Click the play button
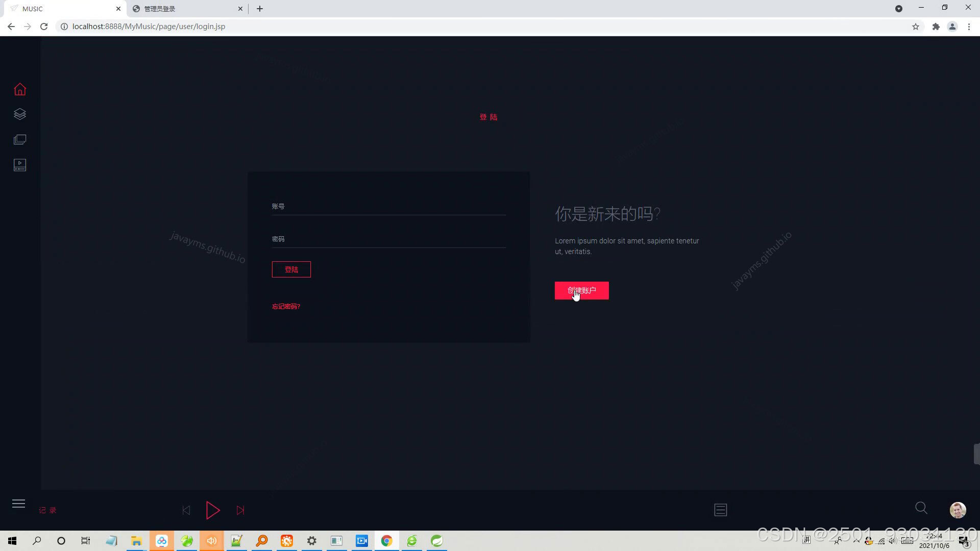 pyautogui.click(x=213, y=510)
